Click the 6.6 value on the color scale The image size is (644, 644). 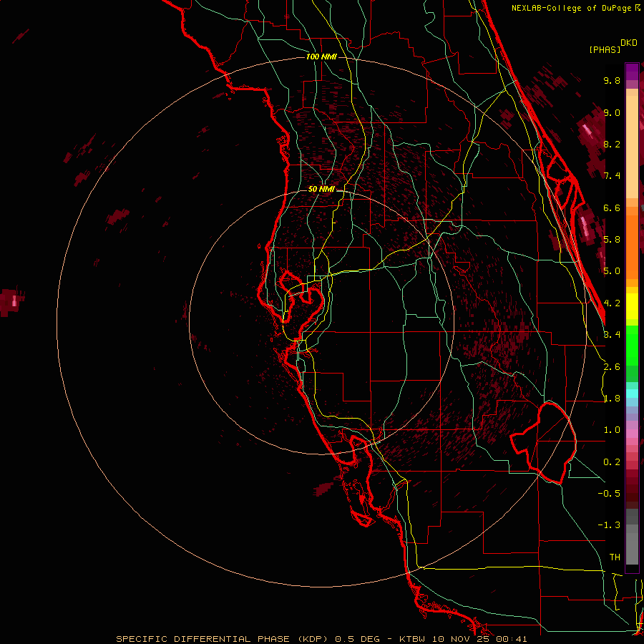tap(612, 208)
